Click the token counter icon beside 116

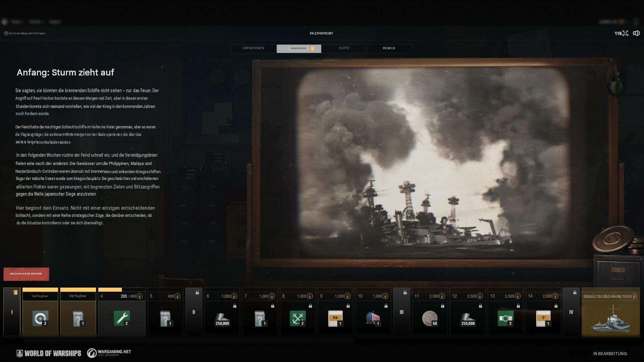pyautogui.click(x=625, y=33)
